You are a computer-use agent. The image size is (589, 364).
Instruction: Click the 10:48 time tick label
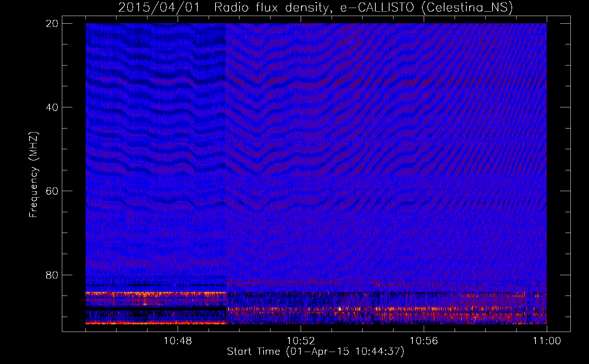click(178, 341)
